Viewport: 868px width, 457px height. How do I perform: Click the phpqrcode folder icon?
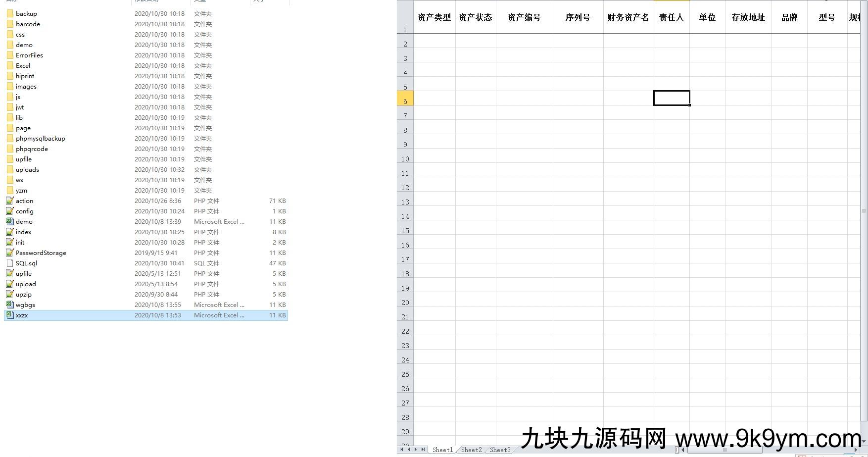pos(10,149)
